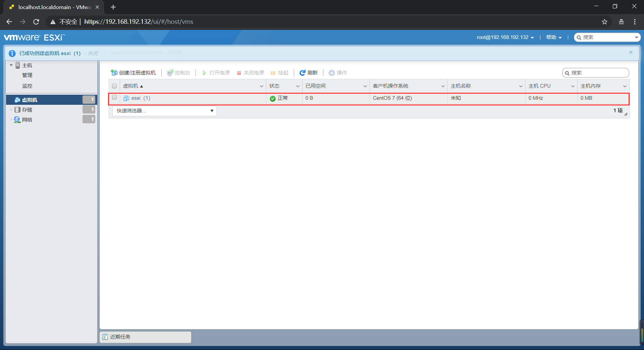Expand the 网络 tree node arrow
The width and height of the screenshot is (644, 350).
click(x=11, y=120)
